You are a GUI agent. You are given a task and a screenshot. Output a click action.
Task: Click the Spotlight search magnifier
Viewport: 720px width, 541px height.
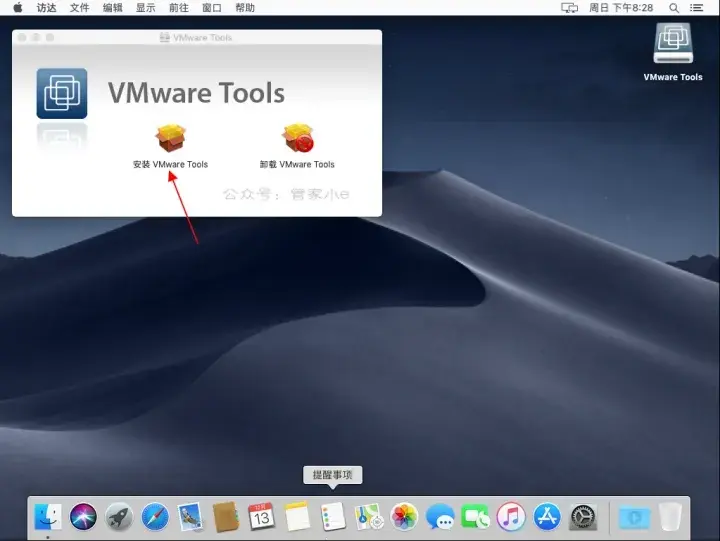pos(674,8)
